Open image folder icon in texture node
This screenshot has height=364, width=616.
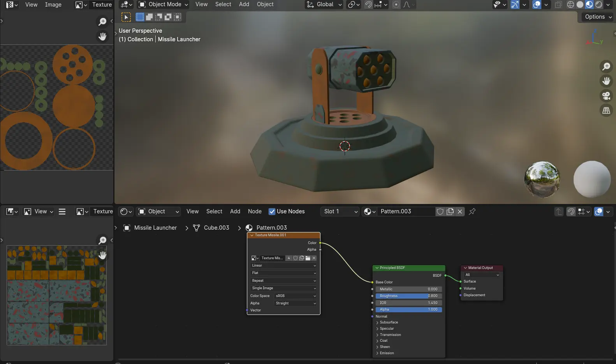(308, 258)
